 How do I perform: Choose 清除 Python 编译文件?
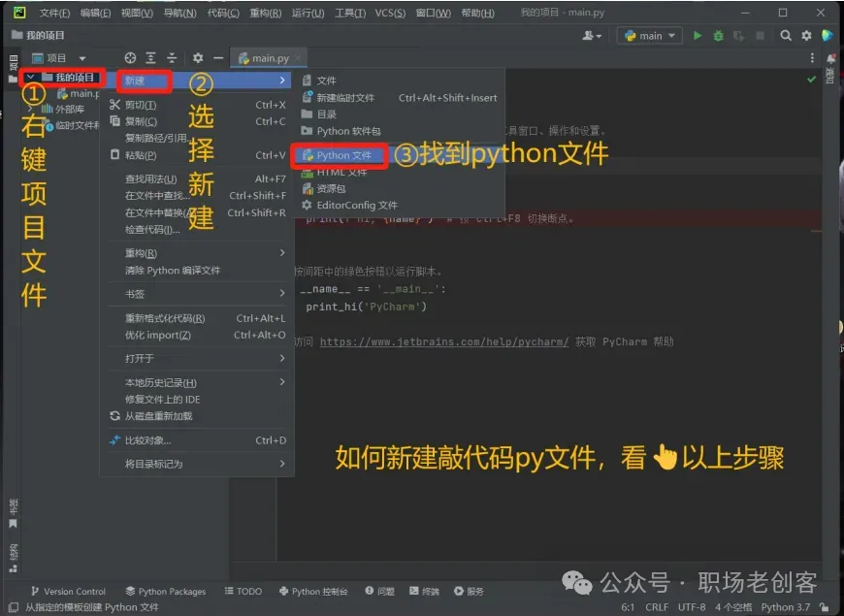point(197,271)
